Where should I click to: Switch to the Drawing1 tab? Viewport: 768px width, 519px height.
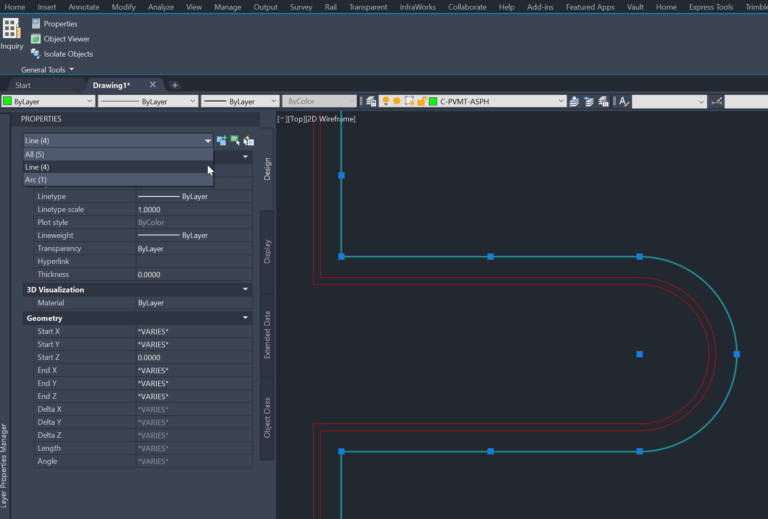tap(111, 85)
